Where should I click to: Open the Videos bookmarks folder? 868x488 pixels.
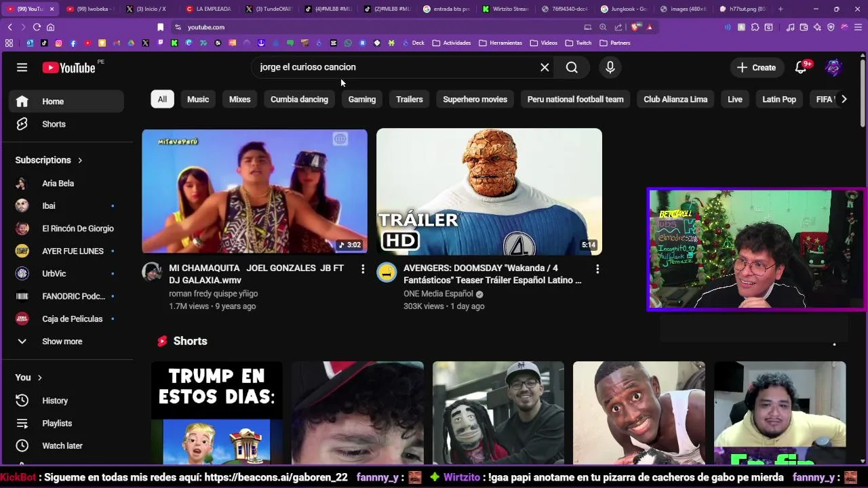544,43
